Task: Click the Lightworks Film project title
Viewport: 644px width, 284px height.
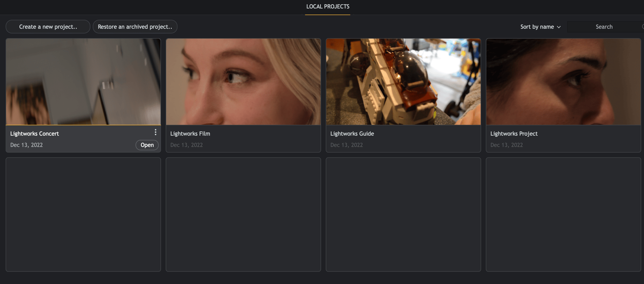Action: click(x=190, y=134)
